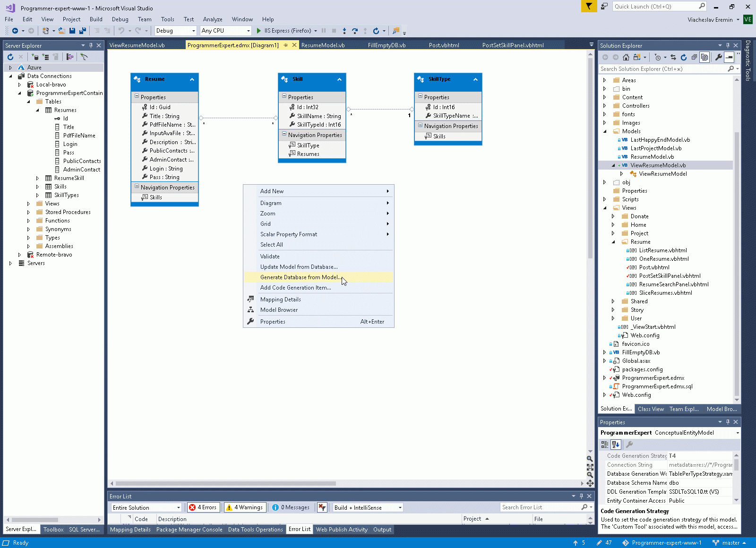
Task: Click Sync with Active Document in Solution Explorer
Action: pyautogui.click(x=673, y=57)
